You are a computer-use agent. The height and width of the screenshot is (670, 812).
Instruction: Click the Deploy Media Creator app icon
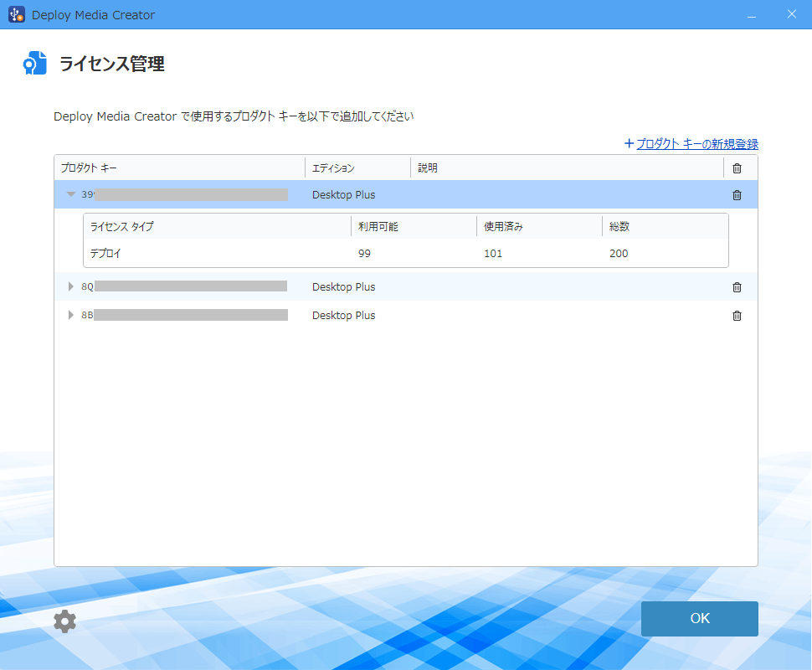coord(17,15)
